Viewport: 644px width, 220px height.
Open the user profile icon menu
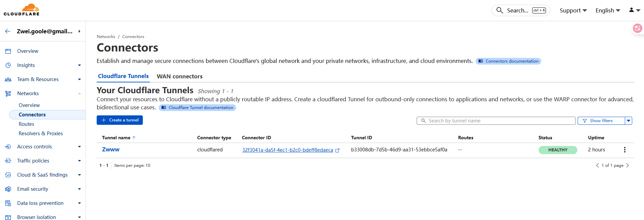635,10
